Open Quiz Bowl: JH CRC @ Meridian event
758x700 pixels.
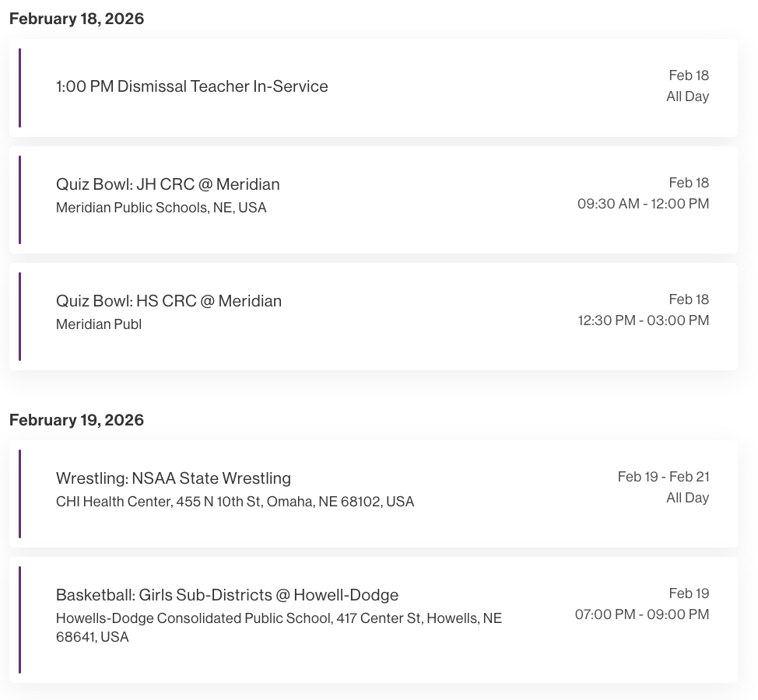pos(167,184)
